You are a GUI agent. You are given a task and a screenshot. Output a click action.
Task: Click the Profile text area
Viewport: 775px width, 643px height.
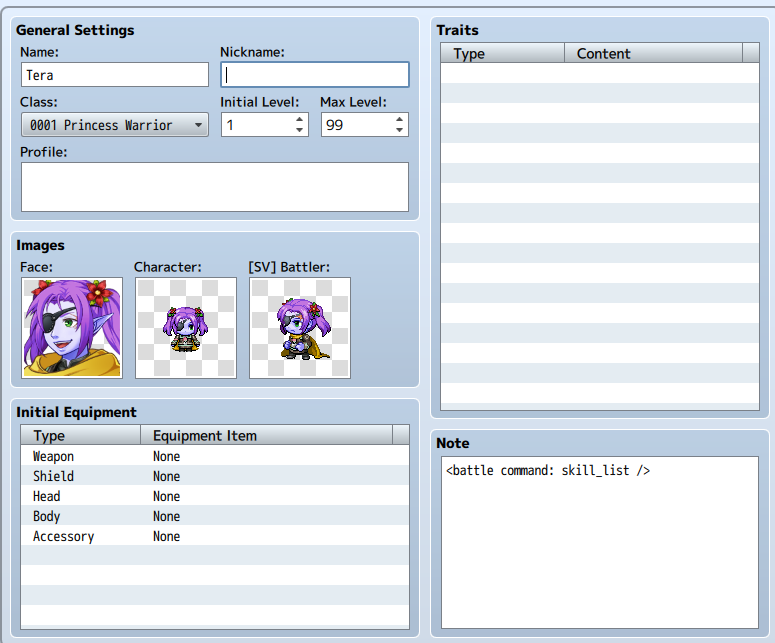click(x=215, y=187)
